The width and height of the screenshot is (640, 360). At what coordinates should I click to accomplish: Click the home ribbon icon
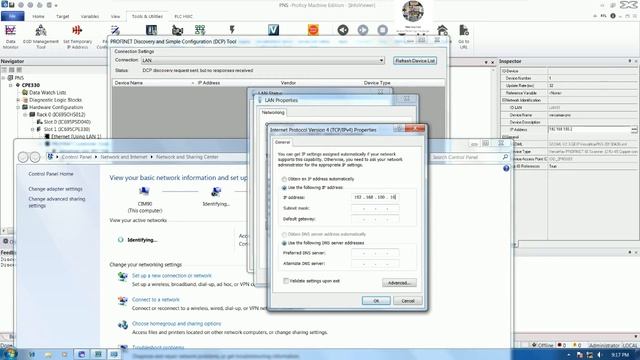click(x=442, y=30)
